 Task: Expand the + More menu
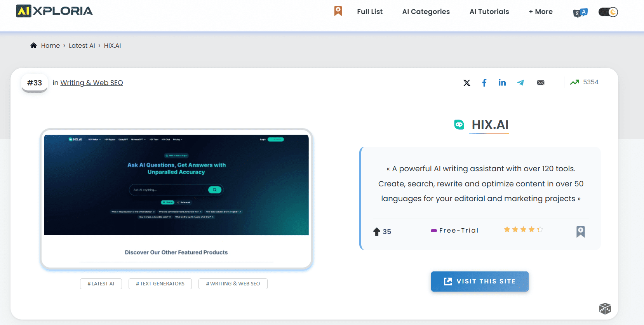pyautogui.click(x=540, y=12)
